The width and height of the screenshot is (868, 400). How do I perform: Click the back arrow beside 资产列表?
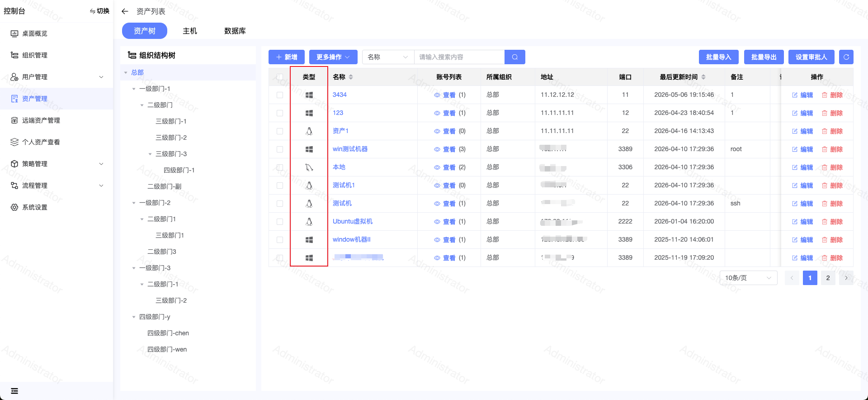coord(125,11)
